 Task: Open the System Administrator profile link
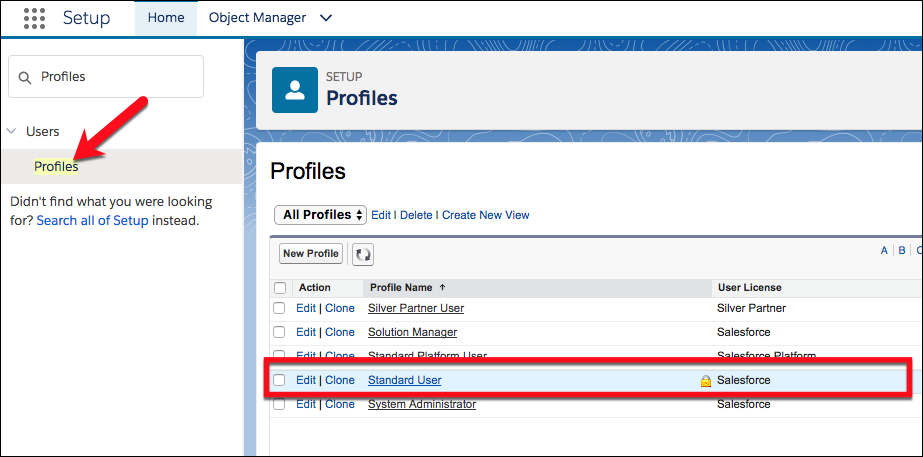click(x=421, y=405)
